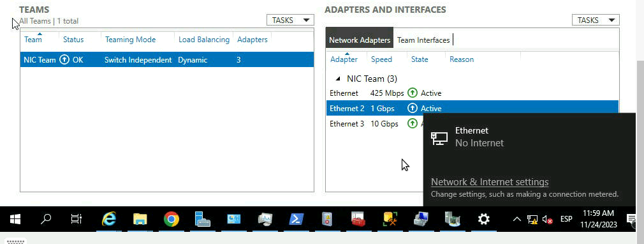644x244 pixels.
Task: Click the status icon for Ethernet 3
Action: [x=413, y=123]
